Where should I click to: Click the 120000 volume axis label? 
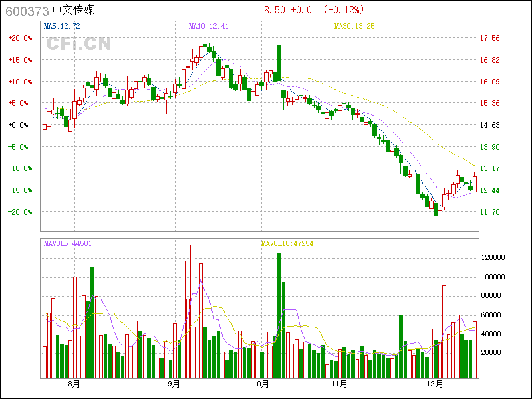click(x=494, y=257)
